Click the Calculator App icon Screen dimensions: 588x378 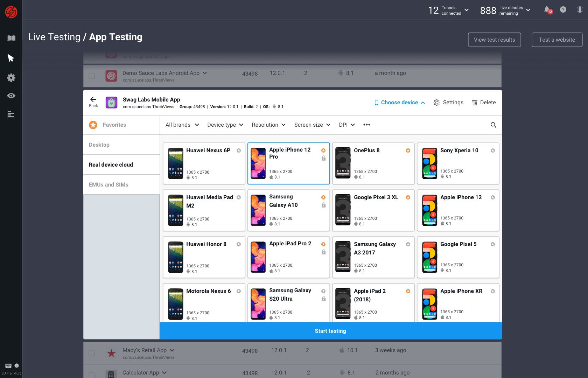pos(111,374)
